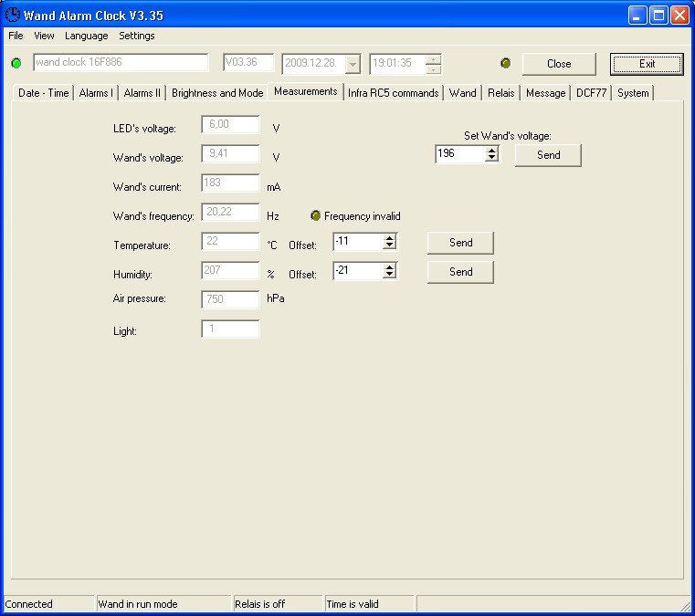The height and width of the screenshot is (616, 695).
Task: Click the Wand's frequency field 20,22
Action: pyautogui.click(x=230, y=212)
